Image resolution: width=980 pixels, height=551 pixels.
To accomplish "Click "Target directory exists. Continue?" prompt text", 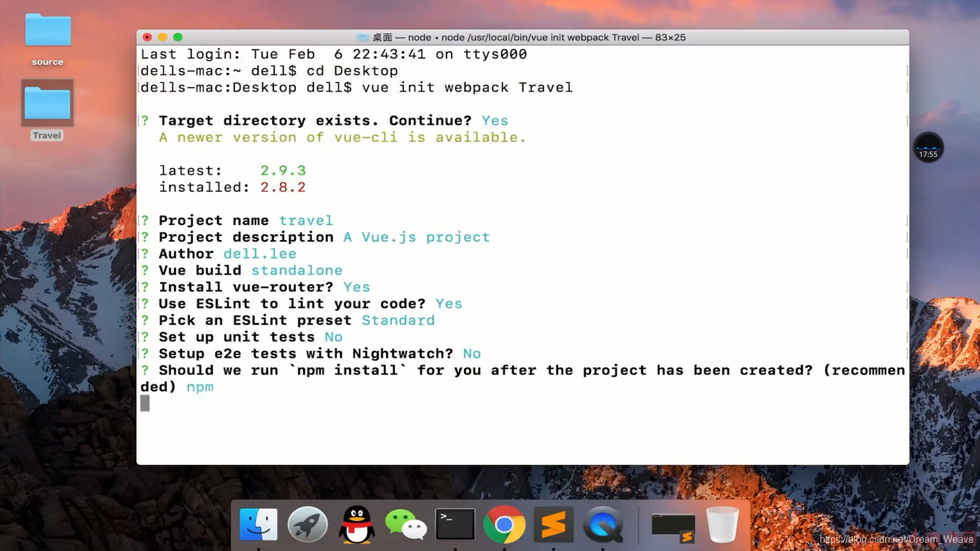I will (315, 120).
